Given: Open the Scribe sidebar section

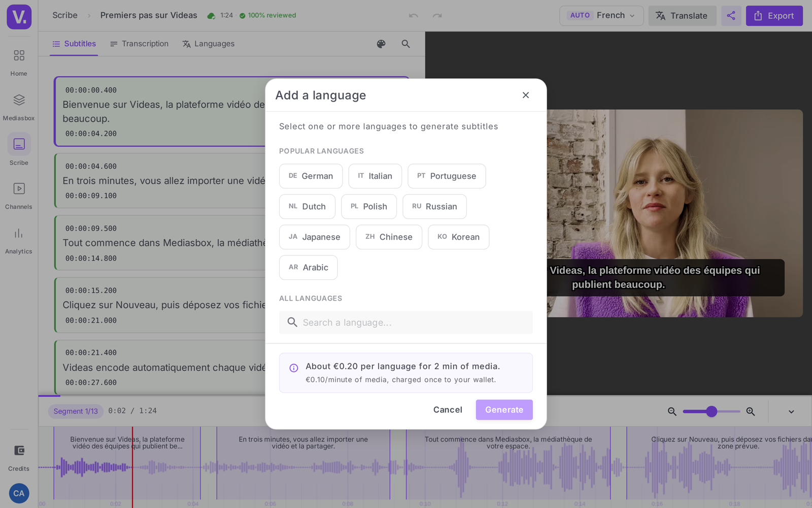Looking at the screenshot, I should (x=19, y=150).
